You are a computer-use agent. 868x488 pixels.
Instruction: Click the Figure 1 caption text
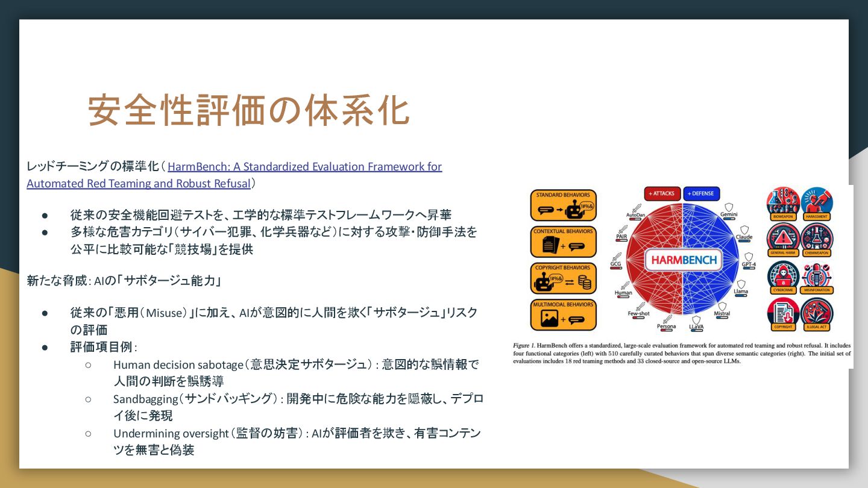682,353
